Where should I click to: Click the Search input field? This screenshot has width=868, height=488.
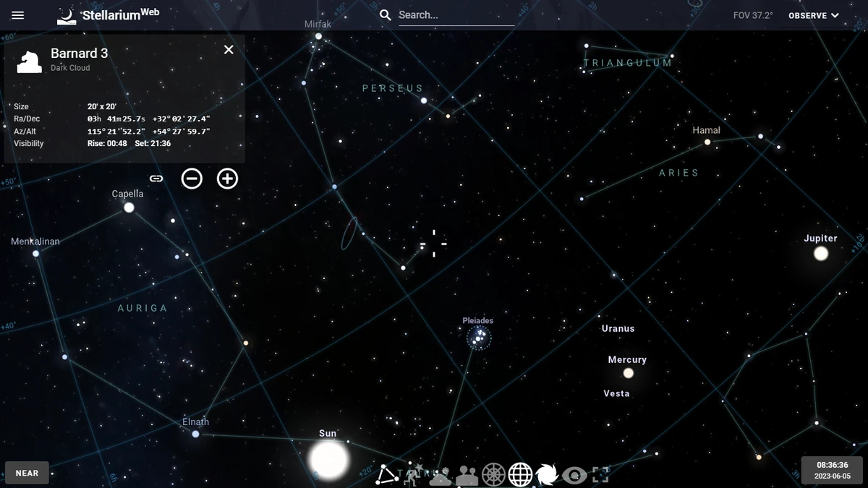tap(456, 14)
